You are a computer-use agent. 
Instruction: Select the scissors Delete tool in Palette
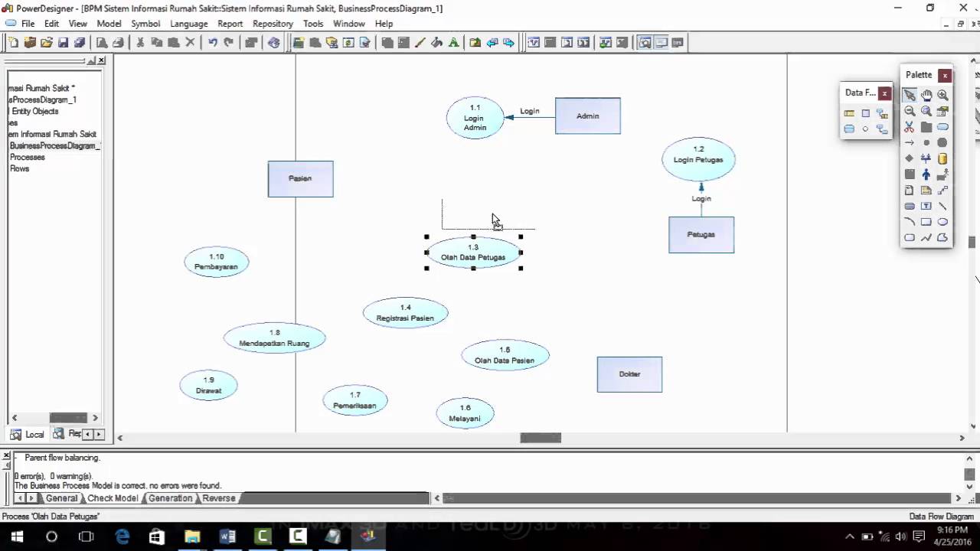tap(910, 127)
